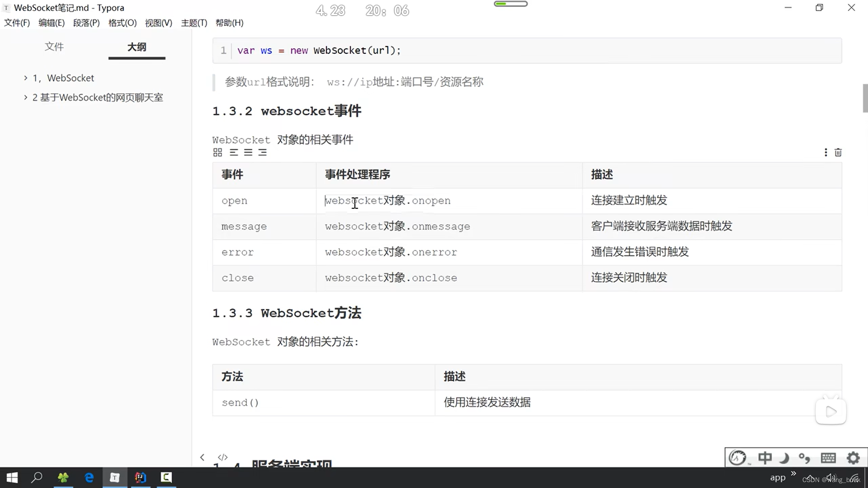Expand the '1, WebSocket' outline item
Viewport: 868px width, 488px height.
tap(26, 78)
